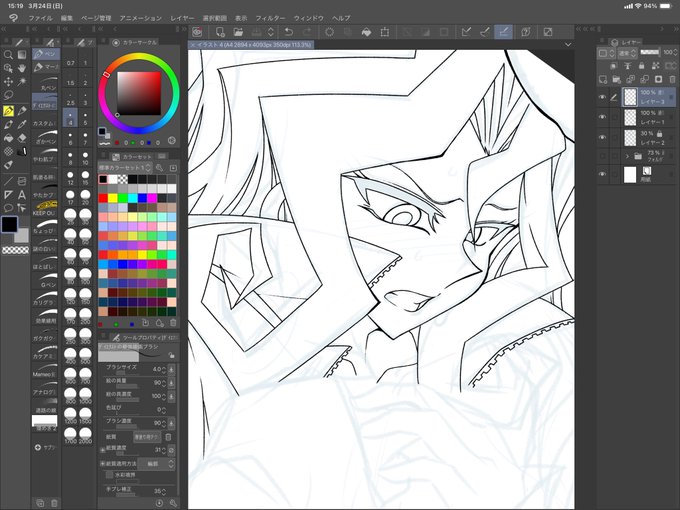Select the ペン sub tool group
Image resolution: width=680 pixels, height=510 pixels.
46,54
